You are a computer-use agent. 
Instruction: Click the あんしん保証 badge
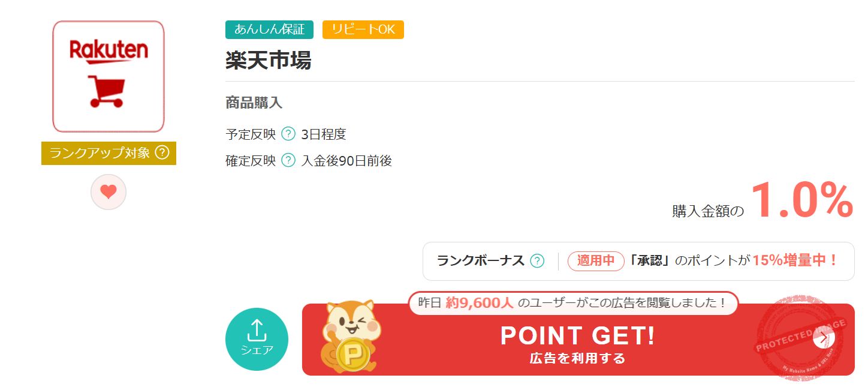pos(269,29)
